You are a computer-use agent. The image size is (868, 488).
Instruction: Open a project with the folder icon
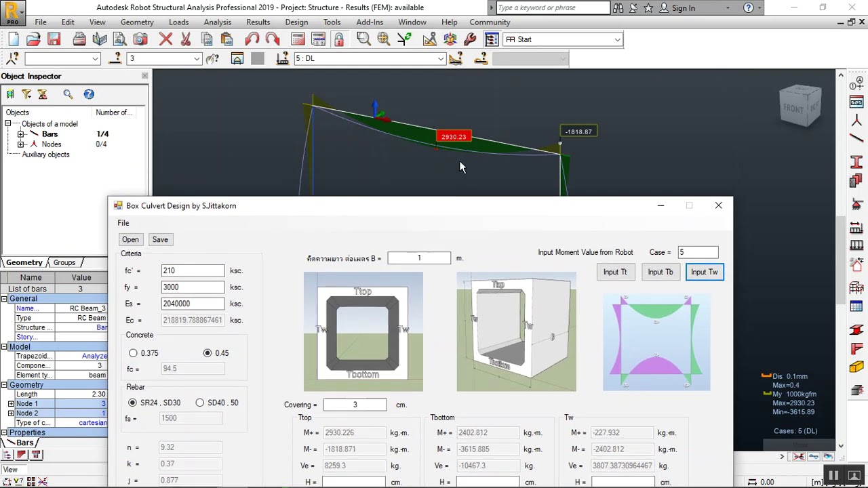33,39
